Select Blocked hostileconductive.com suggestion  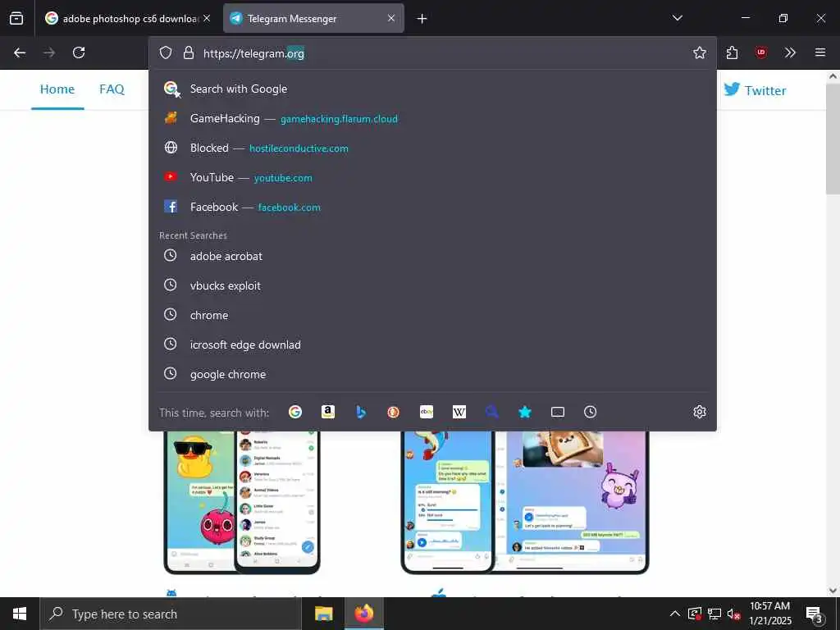(x=432, y=148)
